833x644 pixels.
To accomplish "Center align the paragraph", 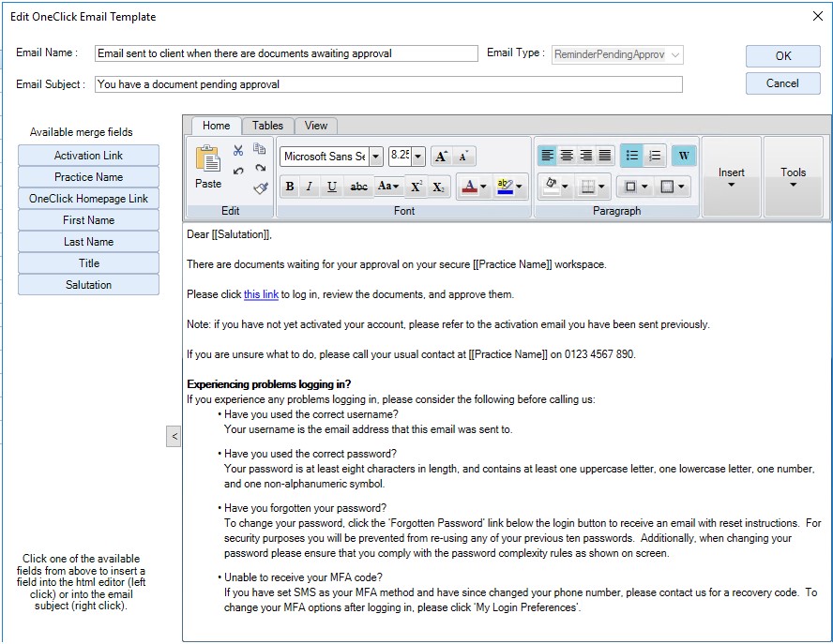I will (x=567, y=156).
